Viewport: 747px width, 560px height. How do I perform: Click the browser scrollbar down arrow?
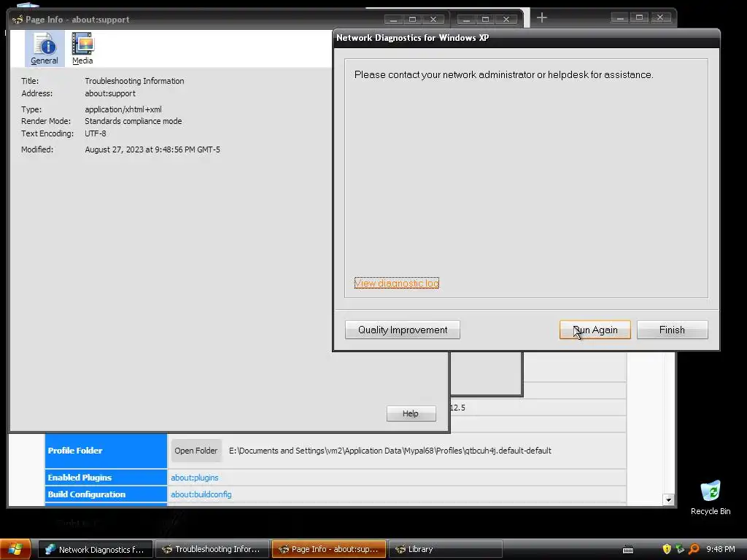(668, 499)
